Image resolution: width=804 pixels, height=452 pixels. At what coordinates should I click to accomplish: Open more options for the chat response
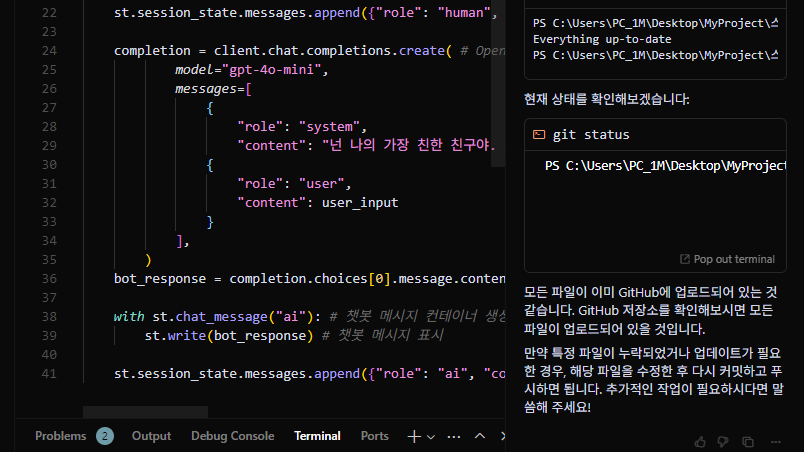click(x=775, y=442)
